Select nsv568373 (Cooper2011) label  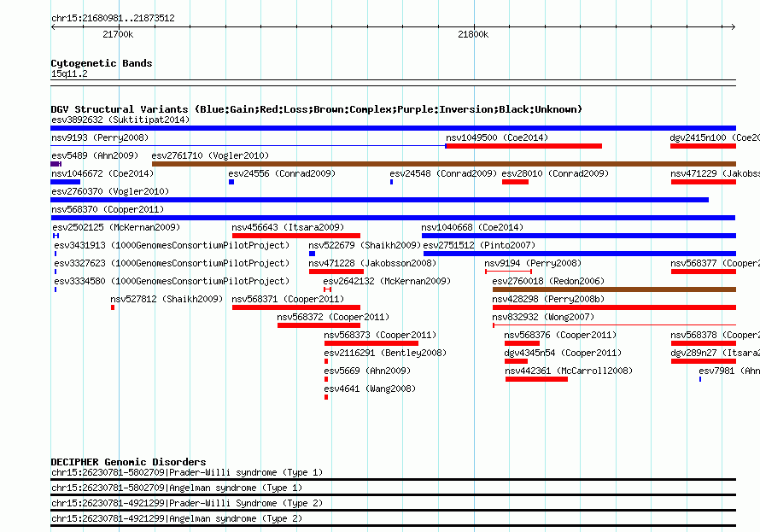380,335
